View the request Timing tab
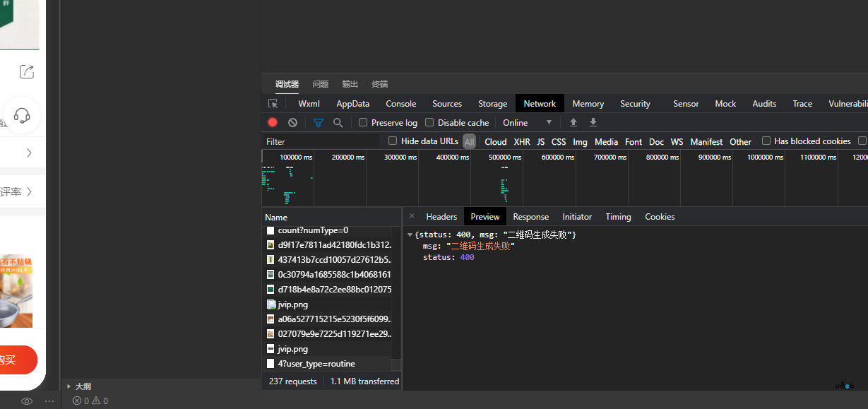This screenshot has height=409, width=868. tap(619, 217)
